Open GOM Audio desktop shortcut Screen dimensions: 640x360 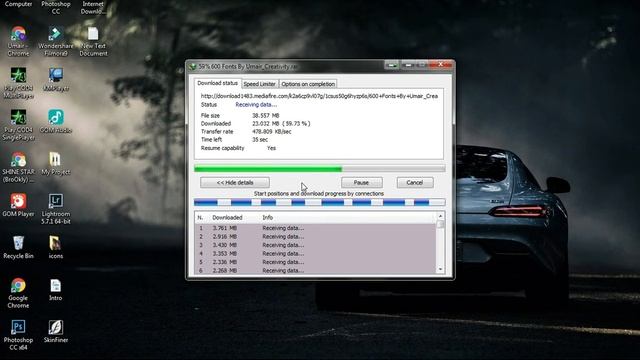coord(56,121)
